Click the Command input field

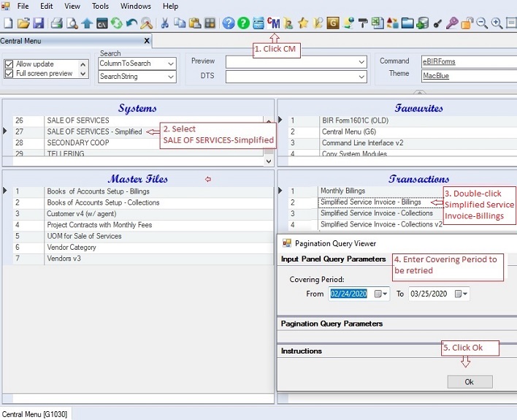pyautogui.click(x=467, y=61)
